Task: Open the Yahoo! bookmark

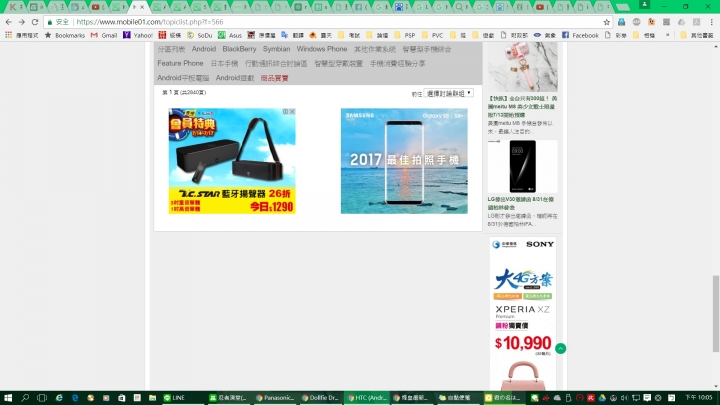Action: point(138,35)
